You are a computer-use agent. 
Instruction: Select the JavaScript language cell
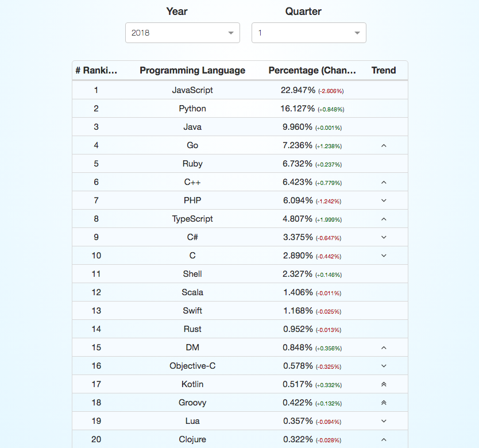(x=192, y=90)
